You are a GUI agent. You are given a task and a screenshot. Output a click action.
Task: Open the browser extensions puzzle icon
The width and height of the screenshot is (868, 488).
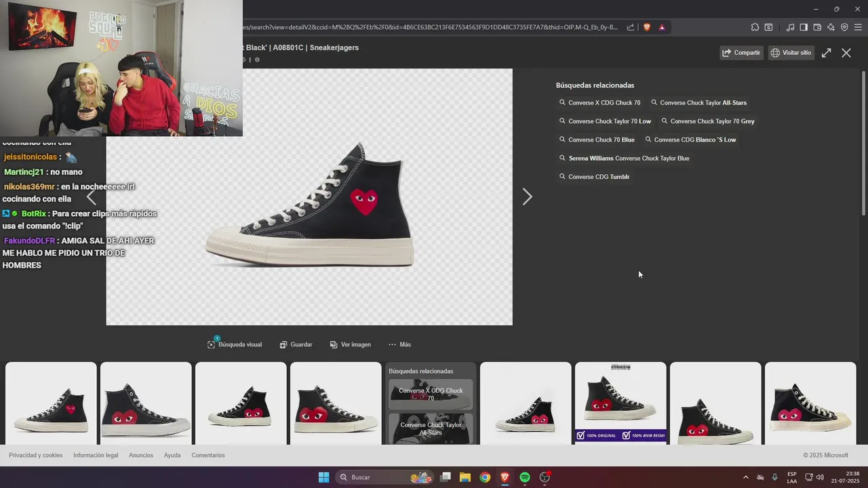(x=755, y=27)
